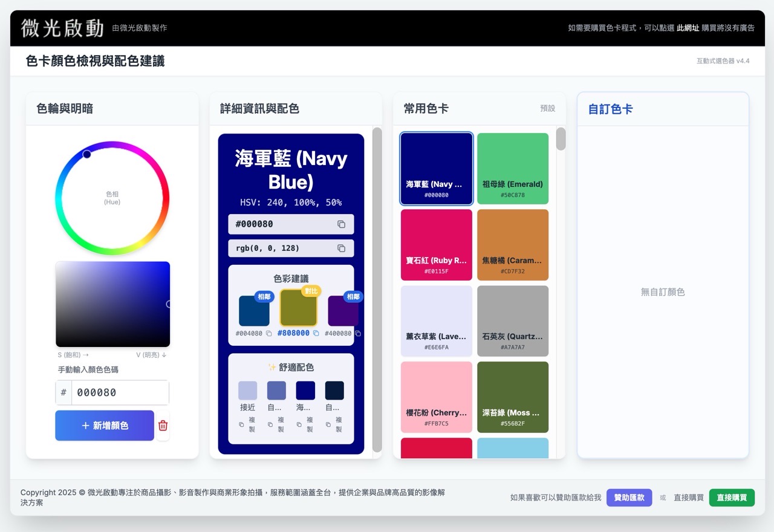Select the 寶石紅 (Ruby) color card

tap(436, 244)
